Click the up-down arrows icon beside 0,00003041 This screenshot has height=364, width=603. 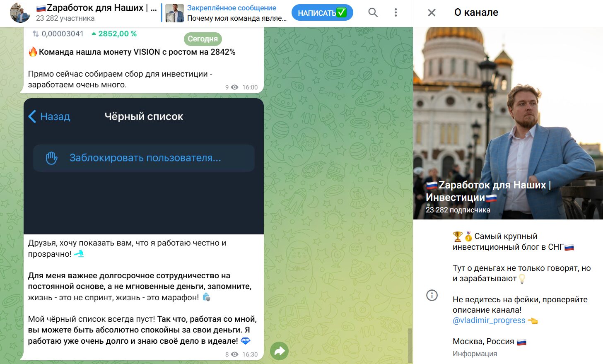(x=36, y=34)
